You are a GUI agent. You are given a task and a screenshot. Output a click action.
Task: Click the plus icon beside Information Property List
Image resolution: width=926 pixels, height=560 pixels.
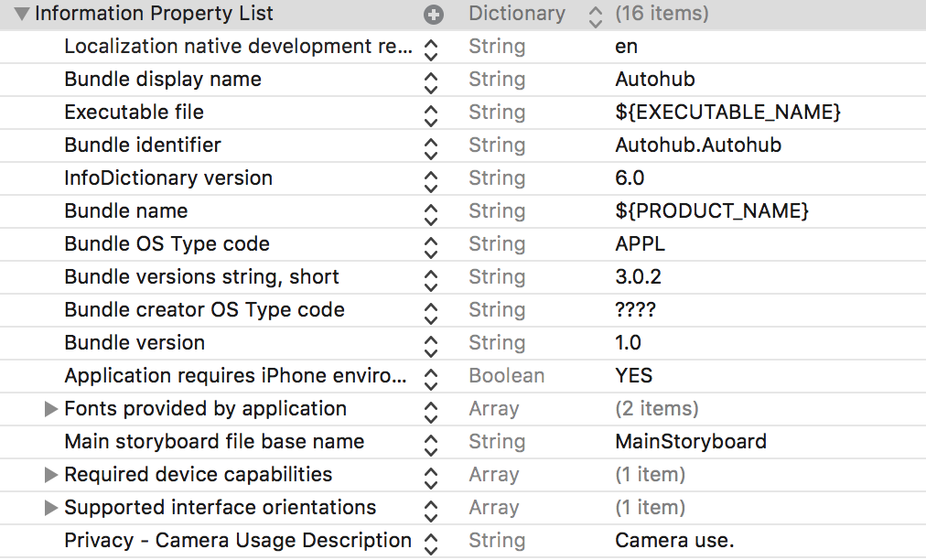tap(434, 15)
